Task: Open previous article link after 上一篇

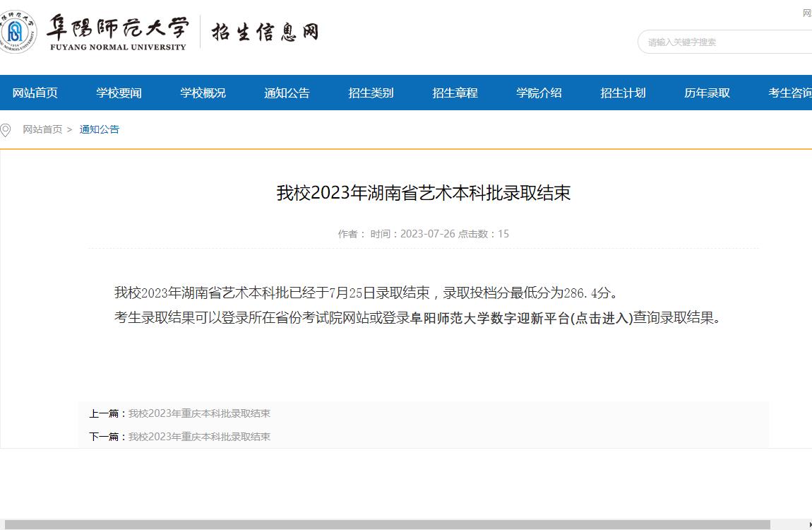Action: coord(199,413)
